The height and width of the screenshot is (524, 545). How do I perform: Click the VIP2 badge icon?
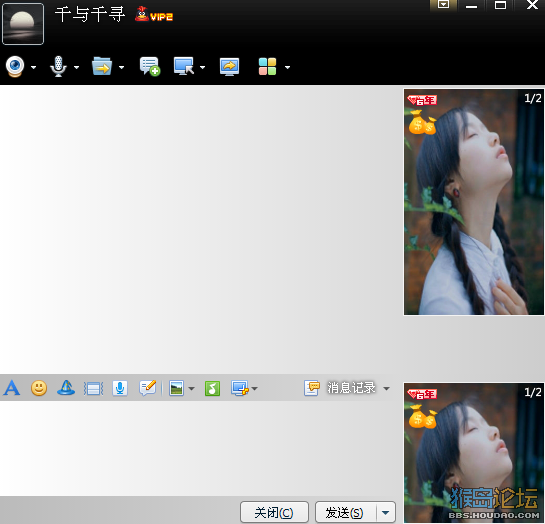tap(154, 15)
